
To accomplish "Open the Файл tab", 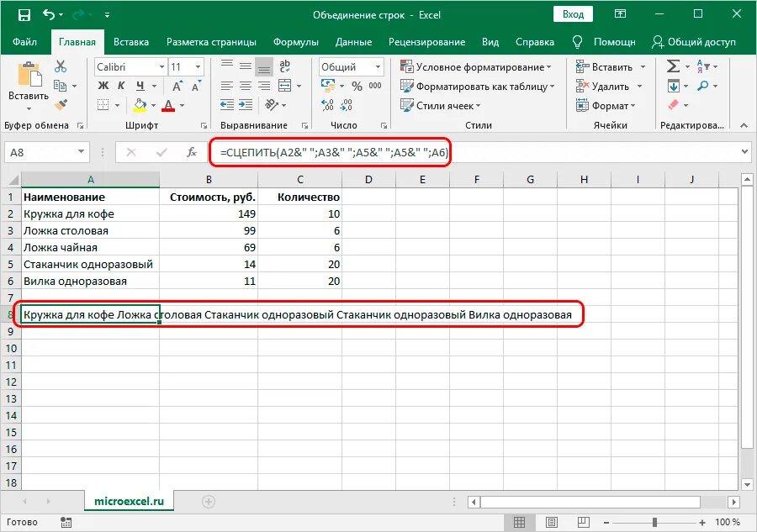I will point(24,42).
